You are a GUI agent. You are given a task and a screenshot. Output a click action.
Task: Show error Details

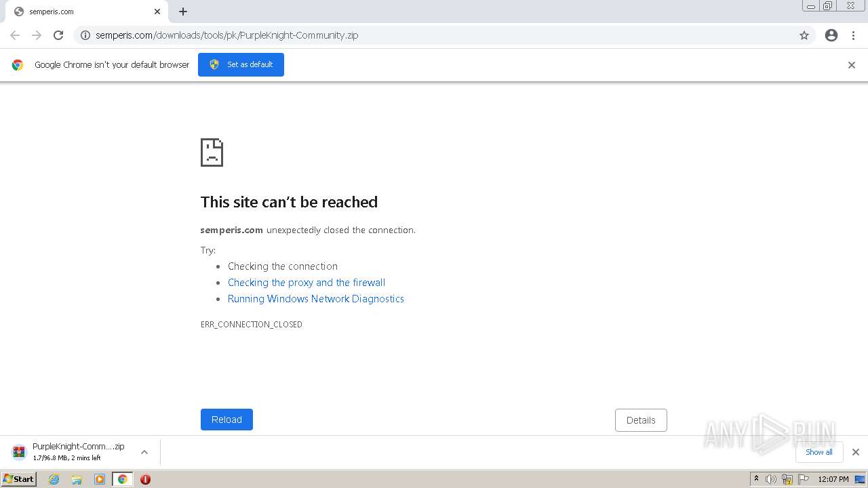(641, 420)
